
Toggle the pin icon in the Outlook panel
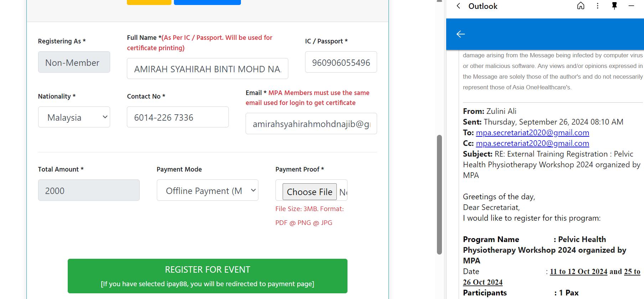[x=614, y=6]
